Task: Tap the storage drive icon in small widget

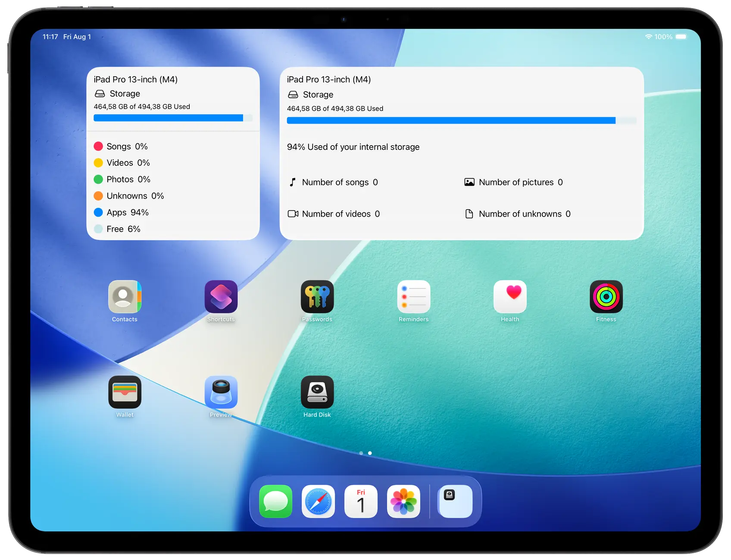Action: (100, 93)
